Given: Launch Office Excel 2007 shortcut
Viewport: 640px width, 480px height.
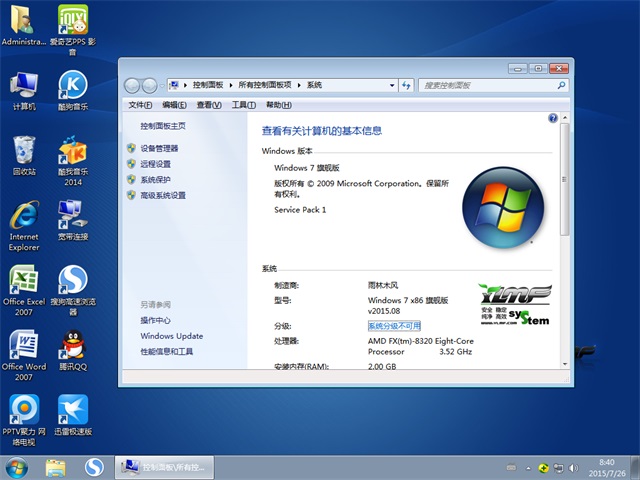Looking at the screenshot, I should click(24, 291).
